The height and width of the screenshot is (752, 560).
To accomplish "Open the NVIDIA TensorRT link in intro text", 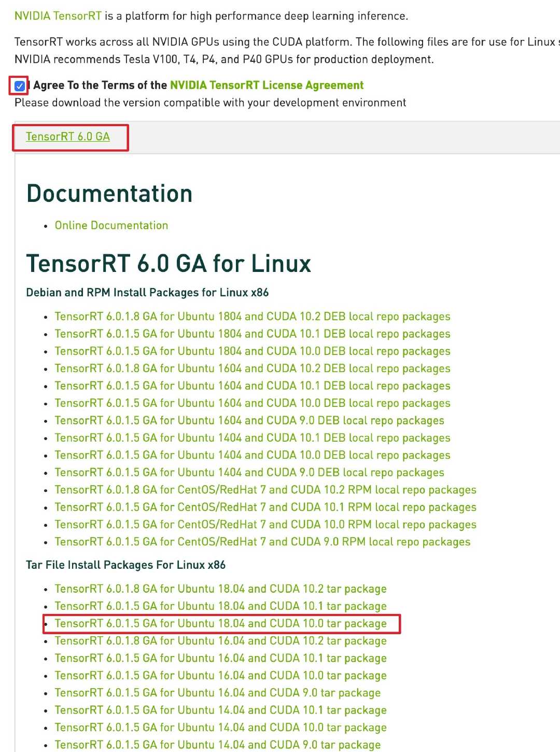I will click(58, 16).
